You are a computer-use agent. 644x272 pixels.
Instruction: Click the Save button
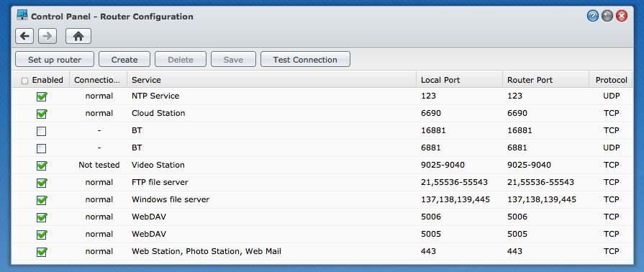pos(233,59)
